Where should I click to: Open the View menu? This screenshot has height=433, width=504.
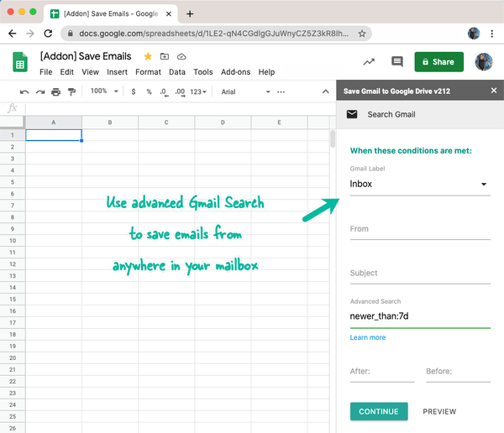(x=91, y=72)
